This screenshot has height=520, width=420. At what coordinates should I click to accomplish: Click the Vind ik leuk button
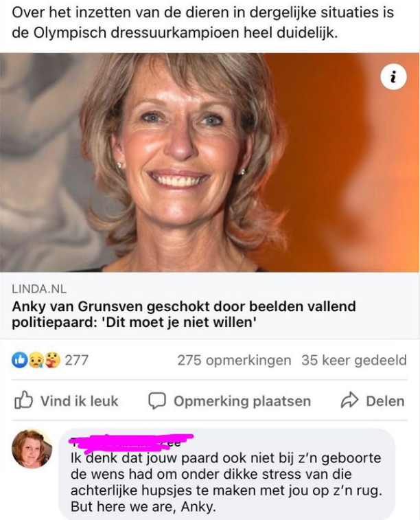(67, 400)
